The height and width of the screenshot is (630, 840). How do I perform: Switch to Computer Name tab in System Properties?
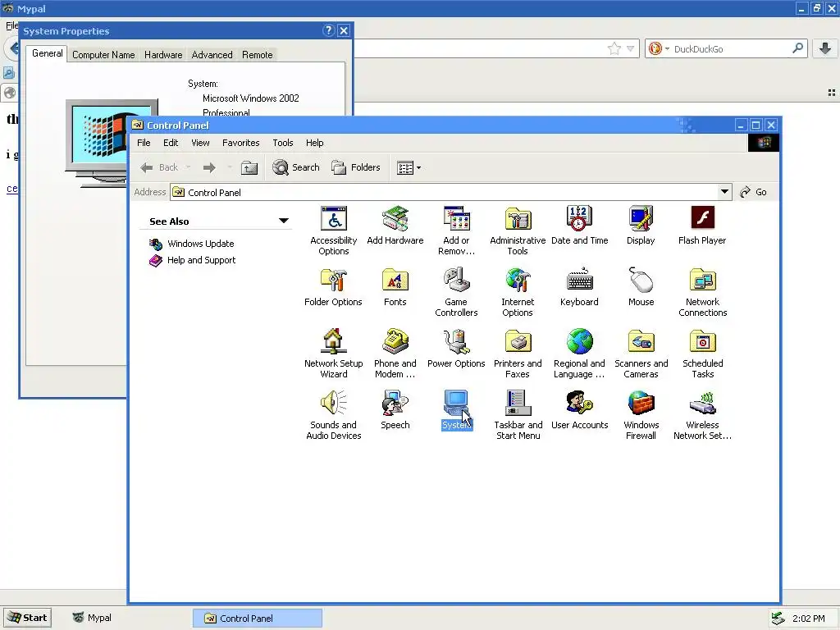click(103, 55)
